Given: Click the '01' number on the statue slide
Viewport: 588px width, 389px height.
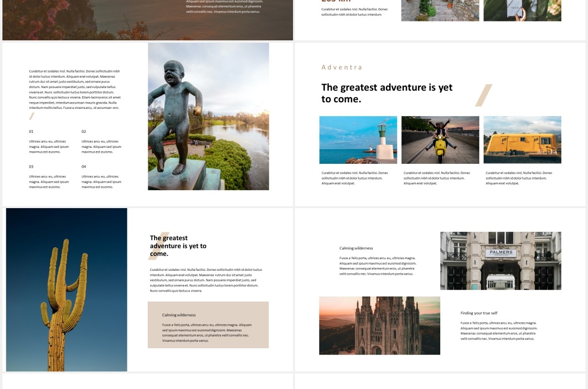Looking at the screenshot, I should point(31,131).
